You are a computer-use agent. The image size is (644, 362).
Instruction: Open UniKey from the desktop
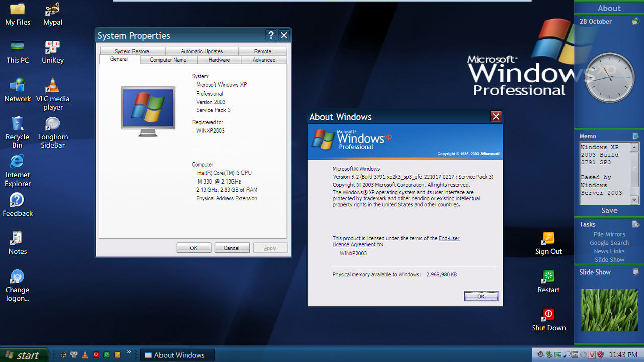click(x=52, y=48)
